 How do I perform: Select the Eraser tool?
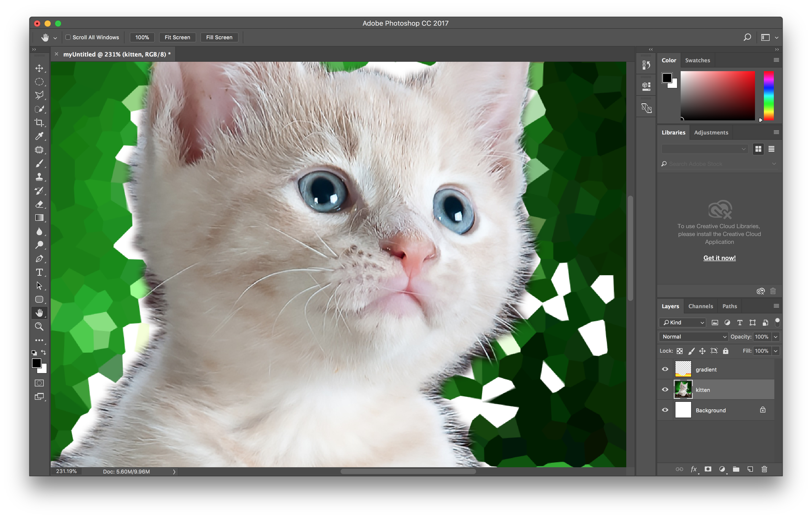[39, 204]
